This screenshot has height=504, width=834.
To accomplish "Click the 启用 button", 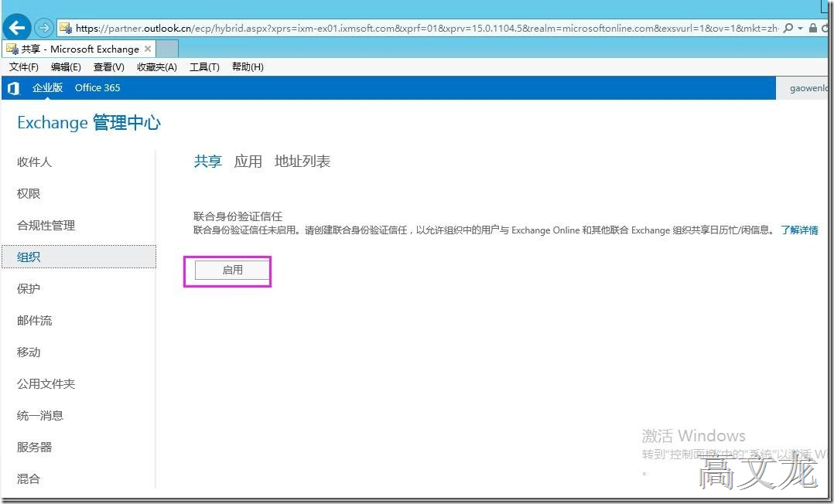I will pos(232,270).
